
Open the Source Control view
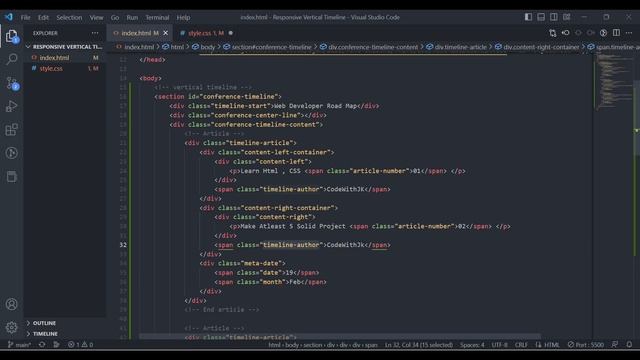(x=12, y=83)
